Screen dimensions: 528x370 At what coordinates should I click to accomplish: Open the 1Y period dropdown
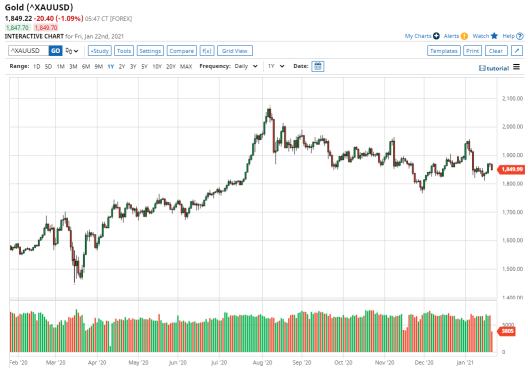276,66
